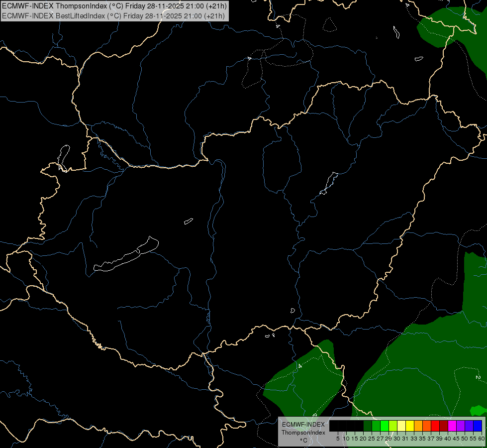Pick the lime 29-30 legend swatch
The width and height of the screenshot is (487, 448).
pos(393,426)
